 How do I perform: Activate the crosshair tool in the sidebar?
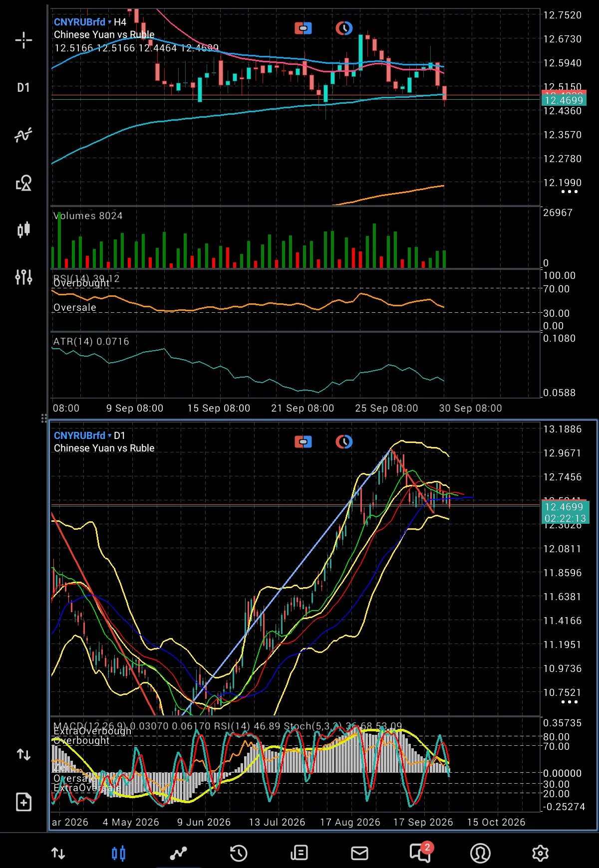(23, 40)
